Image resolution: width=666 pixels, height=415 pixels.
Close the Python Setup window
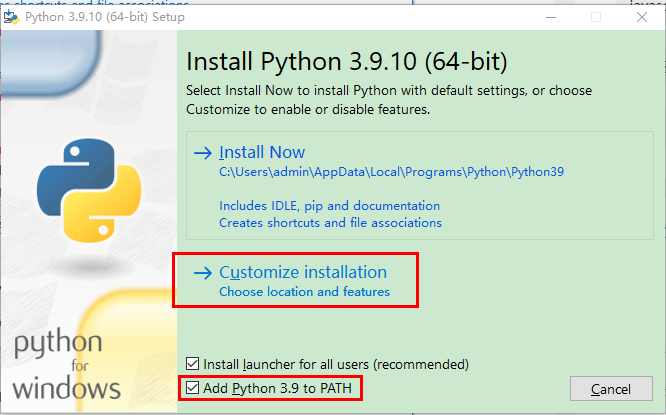[642, 17]
